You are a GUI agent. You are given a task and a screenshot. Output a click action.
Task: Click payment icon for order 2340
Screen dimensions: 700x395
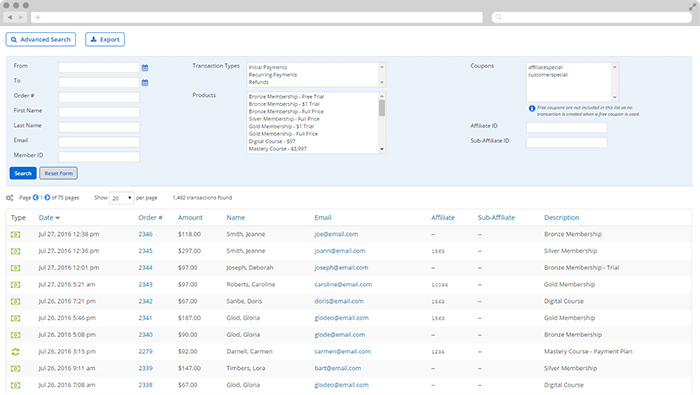tap(16, 335)
